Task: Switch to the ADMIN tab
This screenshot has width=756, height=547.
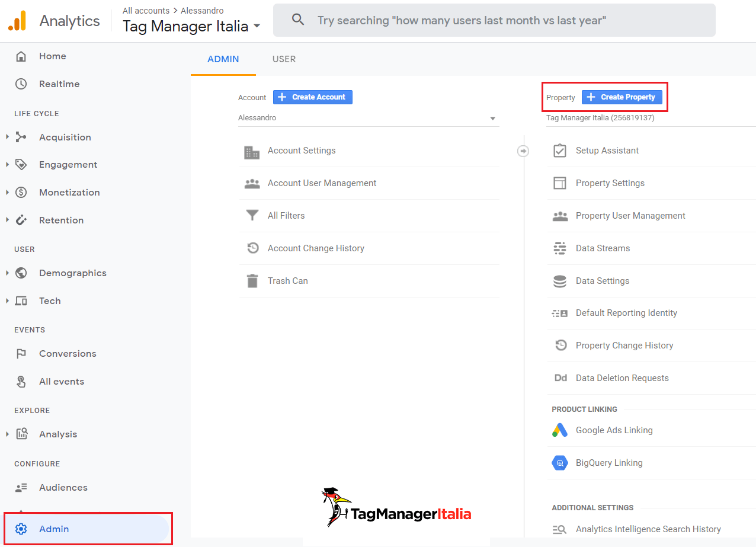Action: [223, 59]
